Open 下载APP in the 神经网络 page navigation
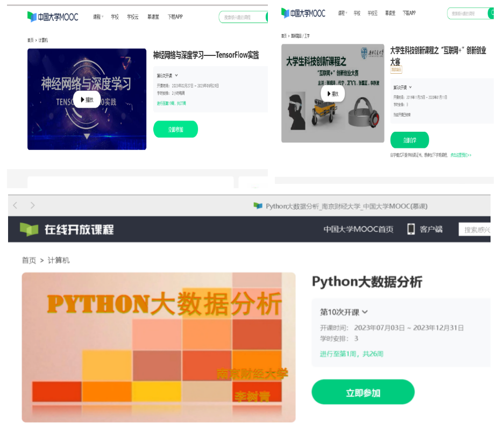This screenshot has height=428, width=504. point(175,17)
